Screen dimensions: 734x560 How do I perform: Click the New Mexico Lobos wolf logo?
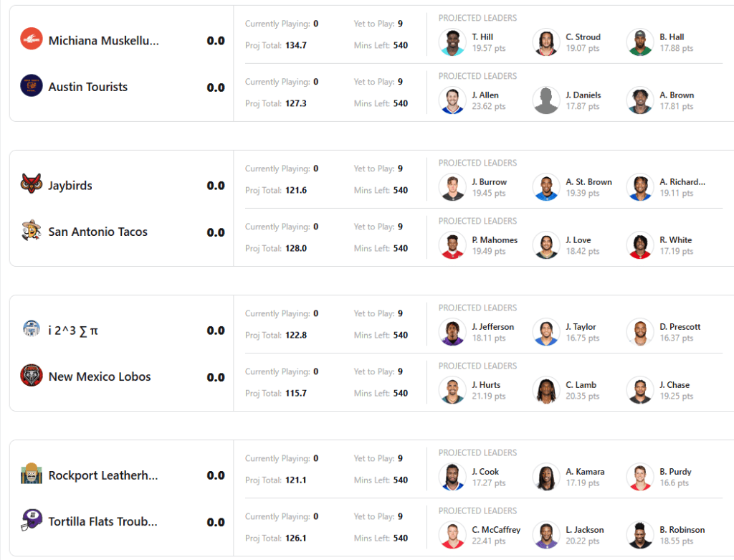(32, 376)
